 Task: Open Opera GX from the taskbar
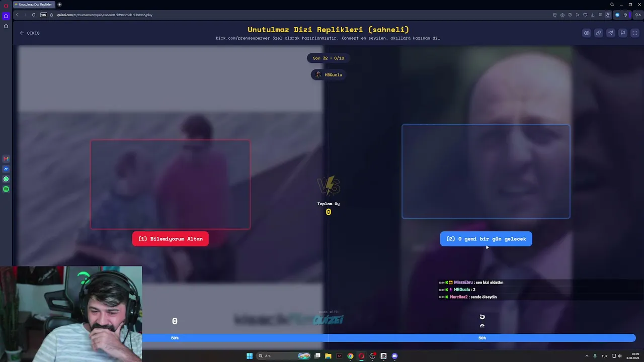(361, 356)
